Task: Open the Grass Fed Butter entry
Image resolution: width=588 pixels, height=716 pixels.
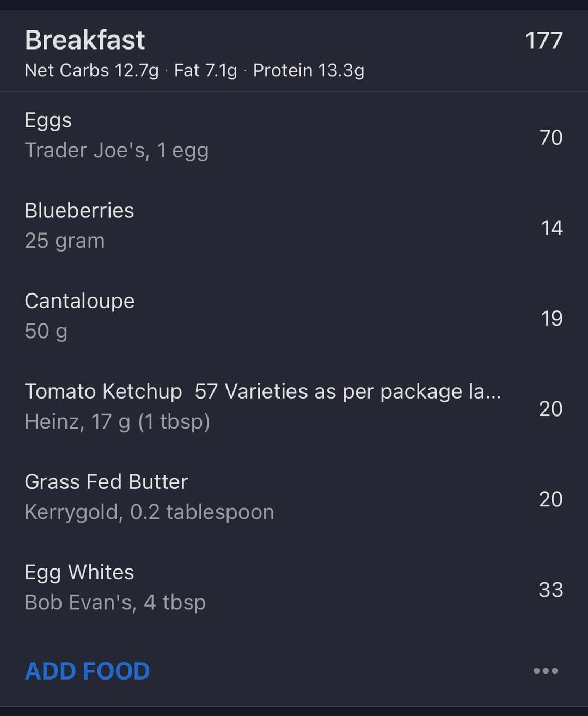Action: [x=106, y=482]
